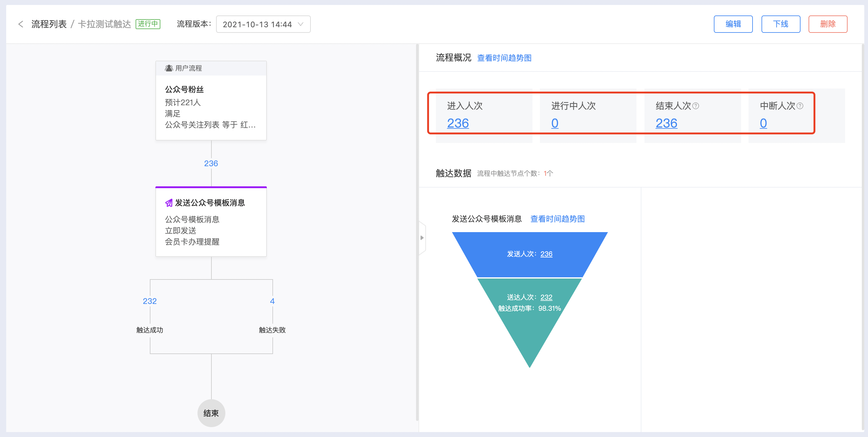Viewport: 868px width, 437px height.
Task: Click the flow canvas vertical scrollbar
Action: tap(417, 232)
